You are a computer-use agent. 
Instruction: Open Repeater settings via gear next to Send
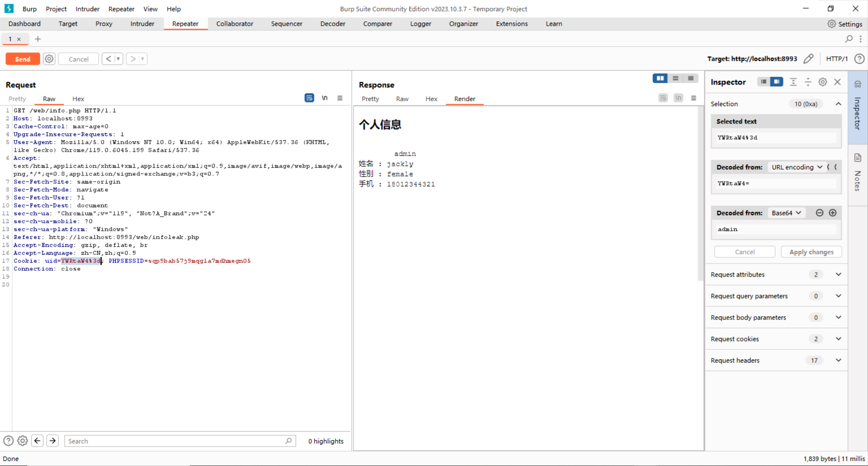[49, 59]
